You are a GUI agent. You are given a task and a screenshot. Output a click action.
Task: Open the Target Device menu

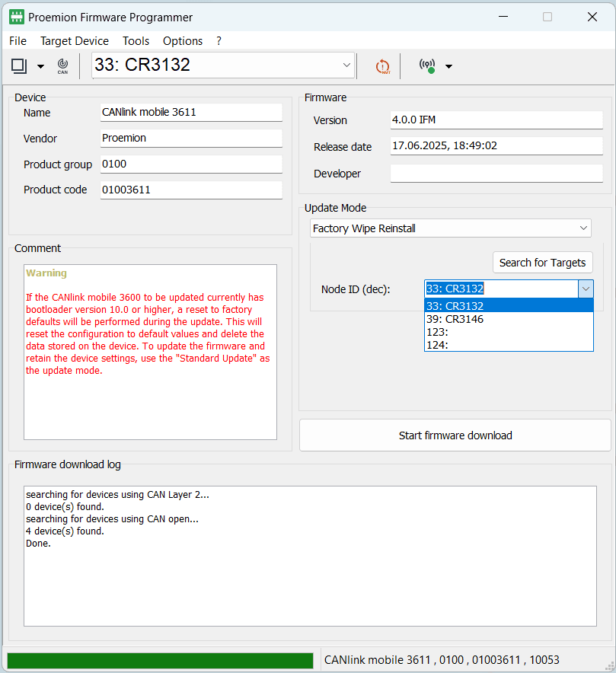[75, 41]
